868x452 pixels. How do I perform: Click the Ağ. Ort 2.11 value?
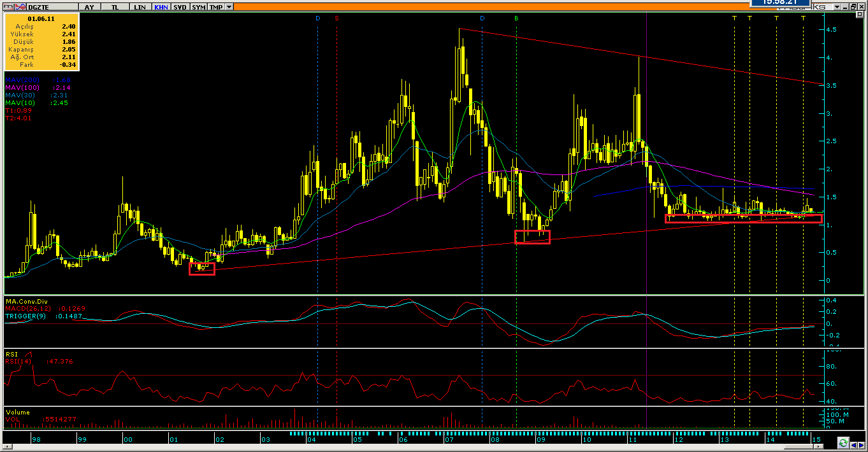tap(69, 57)
